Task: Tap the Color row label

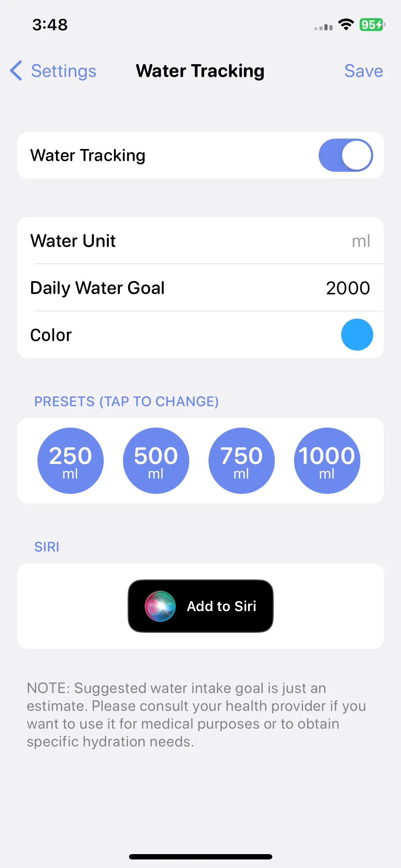Action: click(x=51, y=335)
